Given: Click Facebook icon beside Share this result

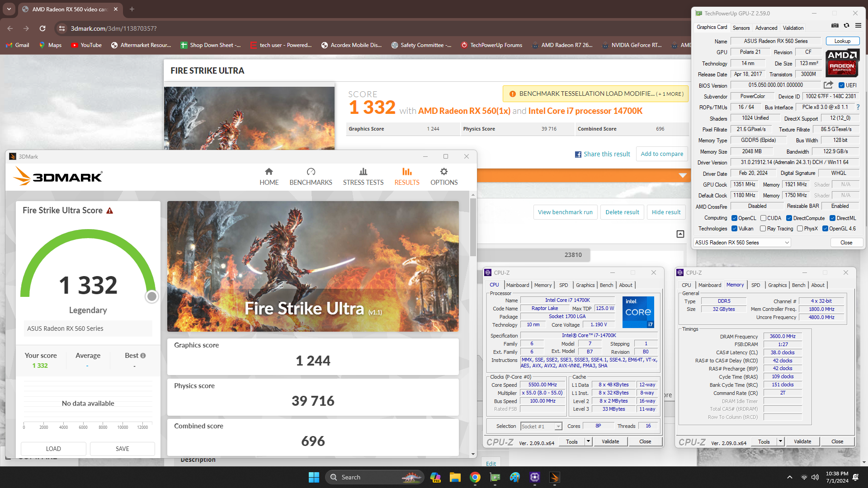Looking at the screenshot, I should coord(578,155).
